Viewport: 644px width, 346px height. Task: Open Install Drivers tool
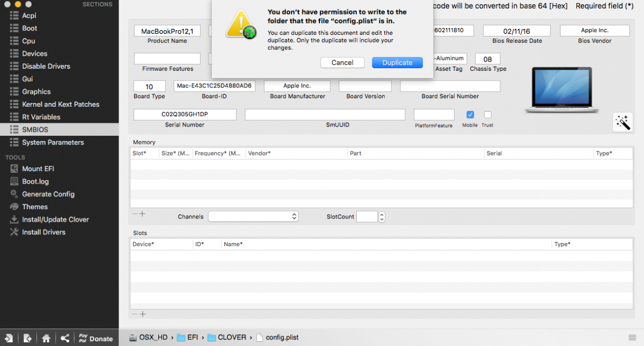click(x=43, y=232)
